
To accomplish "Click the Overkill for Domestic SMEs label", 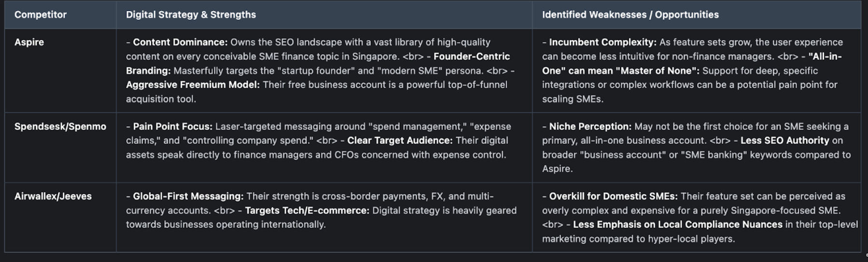I will pyautogui.click(x=613, y=196).
